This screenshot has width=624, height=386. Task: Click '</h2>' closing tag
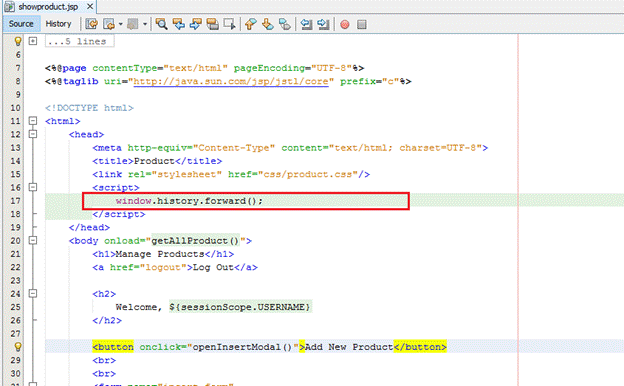pos(107,320)
